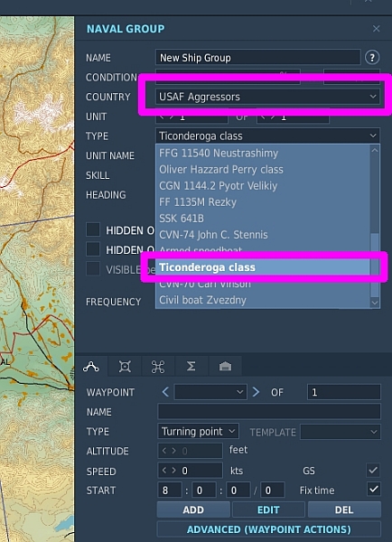Decrease SPEED with left stepper arrow
392x542 pixels.
point(164,471)
